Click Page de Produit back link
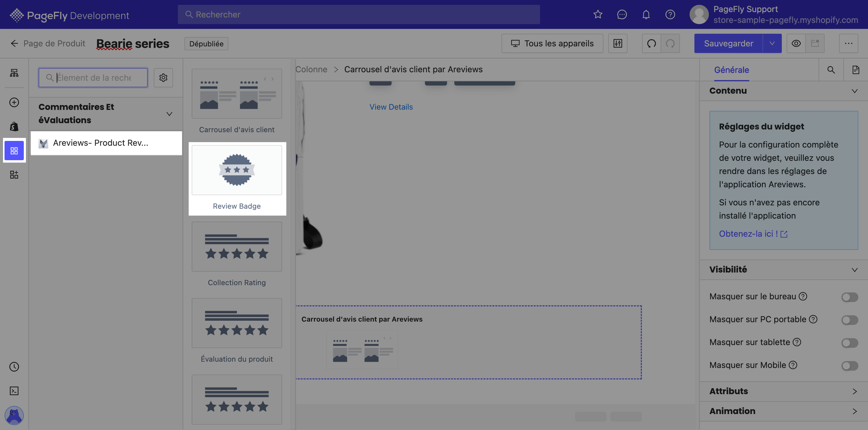This screenshot has width=868, height=430. (54, 43)
